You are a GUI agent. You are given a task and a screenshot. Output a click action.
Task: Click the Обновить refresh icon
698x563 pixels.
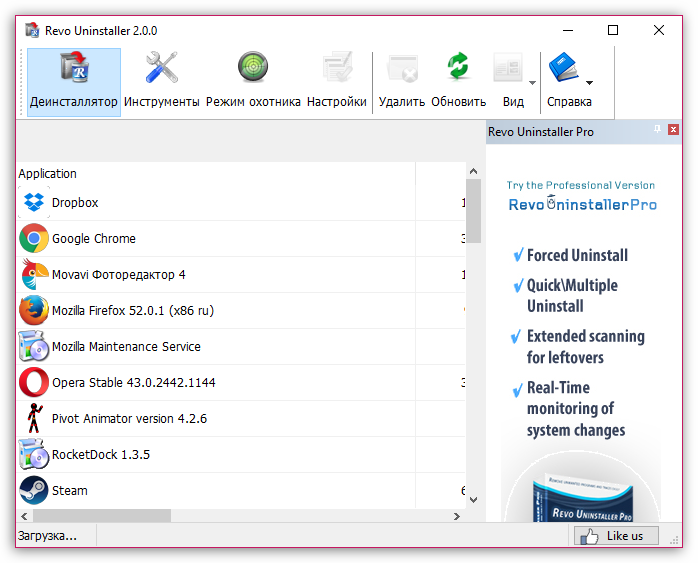pyautogui.click(x=458, y=81)
